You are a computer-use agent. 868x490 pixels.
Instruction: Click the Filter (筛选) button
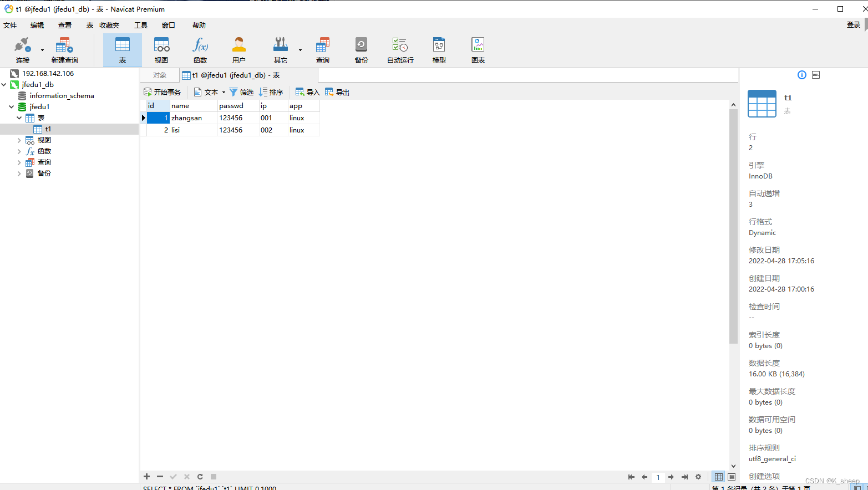(241, 93)
